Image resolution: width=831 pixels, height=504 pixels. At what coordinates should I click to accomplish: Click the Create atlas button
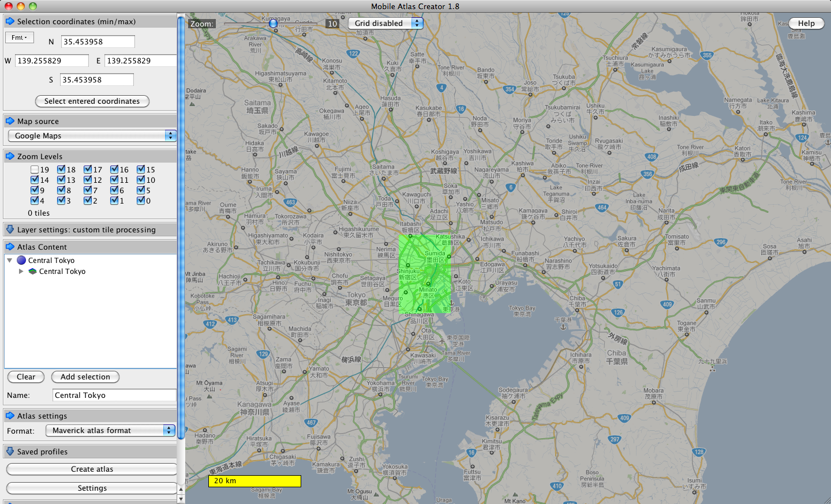92,469
